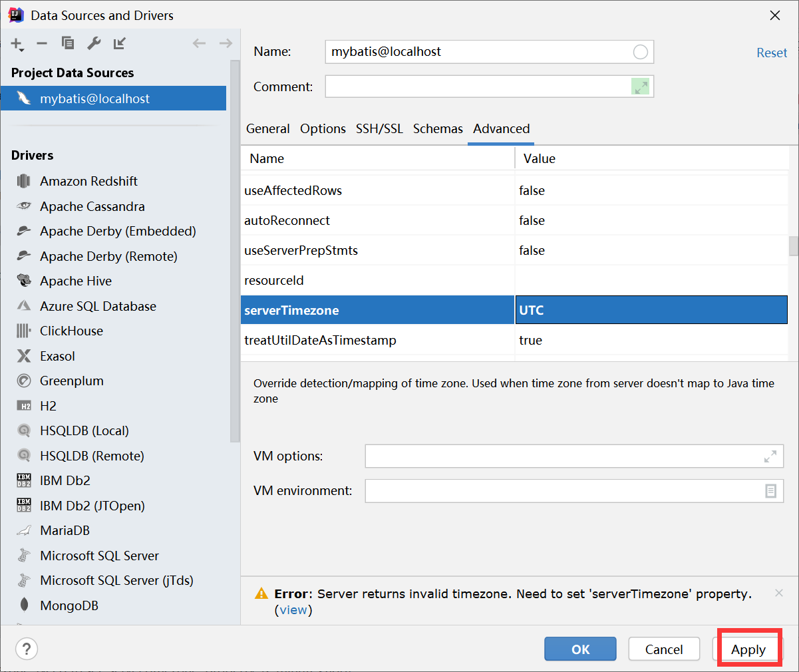Expand the VM options field
This screenshot has width=799, height=672.
click(770, 456)
